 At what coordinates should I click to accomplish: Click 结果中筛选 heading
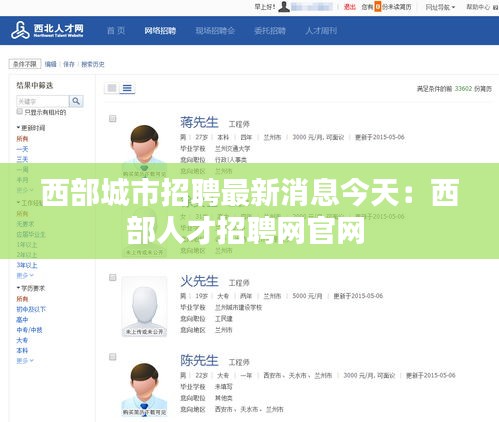35,86
